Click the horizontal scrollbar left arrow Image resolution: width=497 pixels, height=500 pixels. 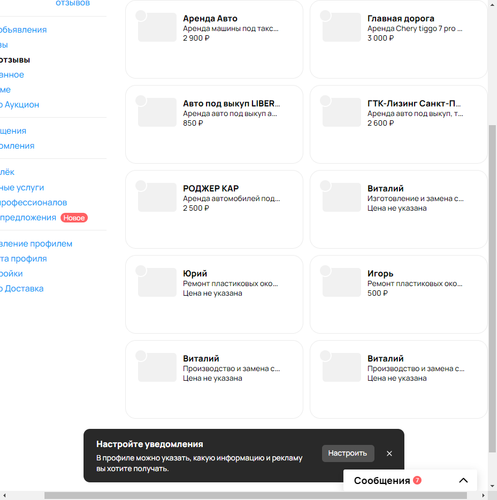pyautogui.click(x=5, y=495)
